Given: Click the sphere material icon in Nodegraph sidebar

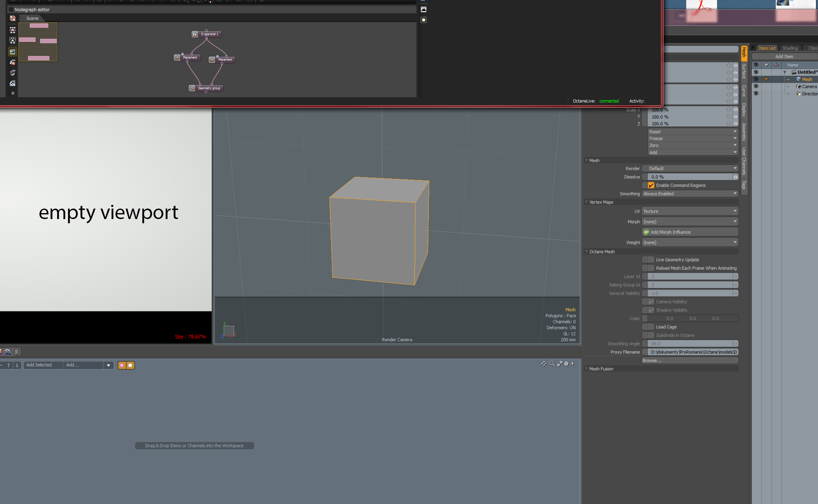Looking at the screenshot, I should 13,73.
